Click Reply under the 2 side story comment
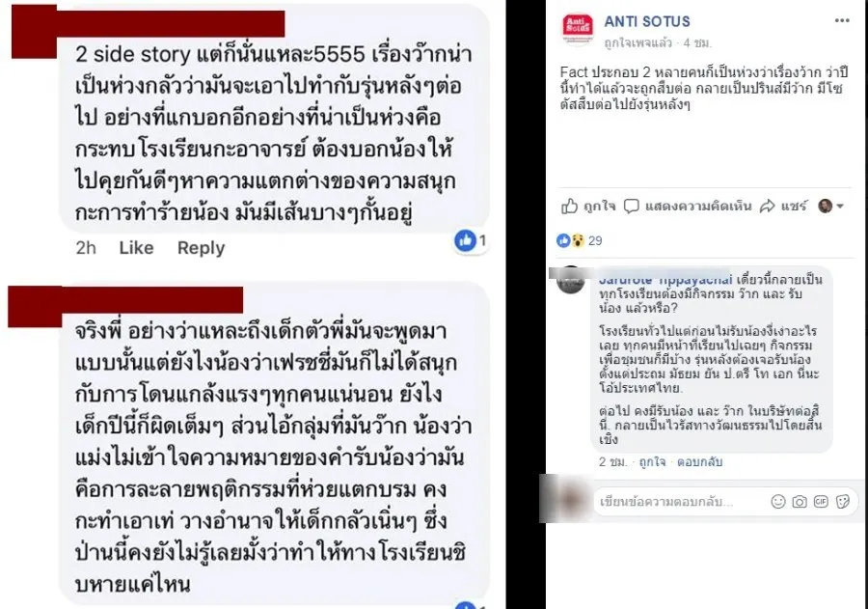This screenshot has width=868, height=609. tap(201, 248)
